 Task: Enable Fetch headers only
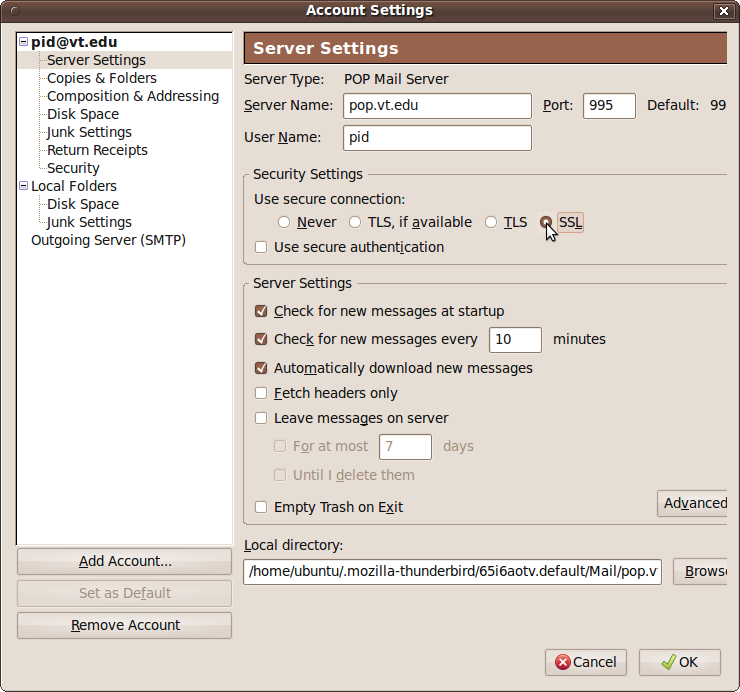pos(261,393)
